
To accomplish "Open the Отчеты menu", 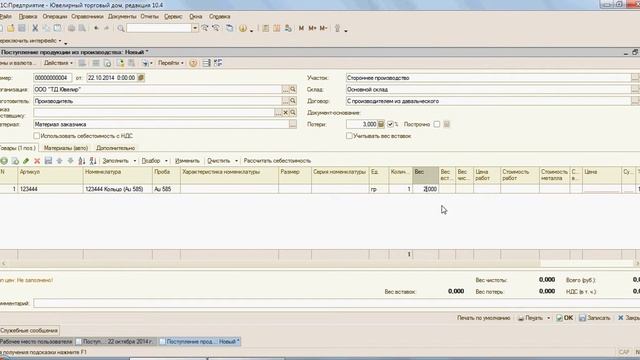I will 149,16.
